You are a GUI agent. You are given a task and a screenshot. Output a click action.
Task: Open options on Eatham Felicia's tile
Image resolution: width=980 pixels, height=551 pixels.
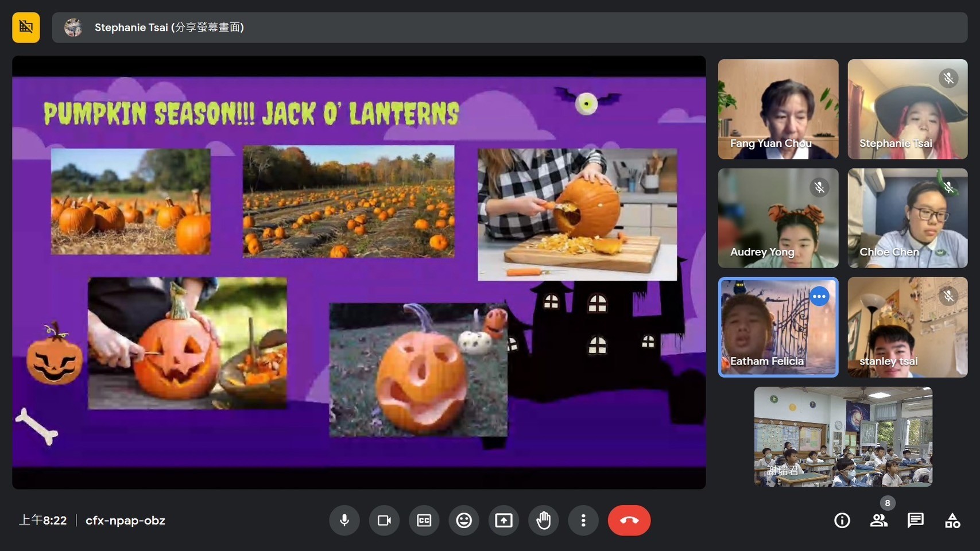[x=819, y=296]
